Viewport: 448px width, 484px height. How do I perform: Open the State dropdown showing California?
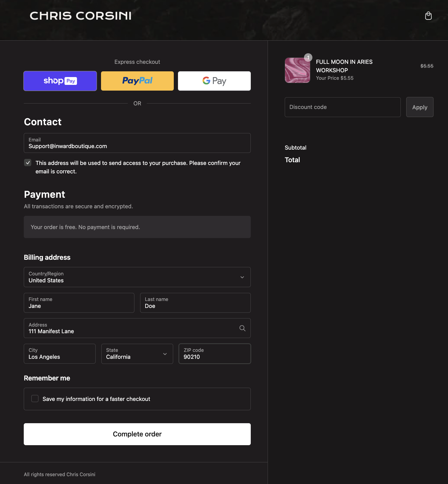pos(137,354)
